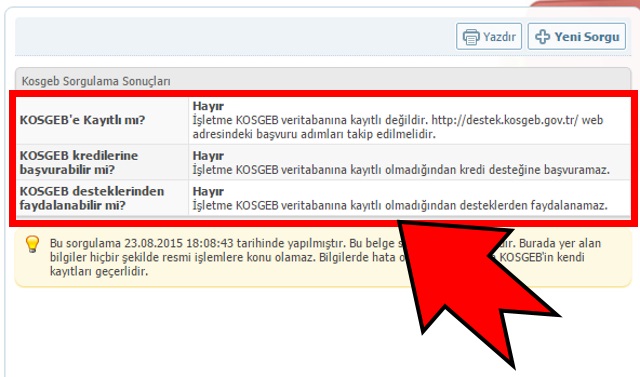Start a new query with Yeni Sorgu
Screen dimensions: 640x377
coord(577,37)
